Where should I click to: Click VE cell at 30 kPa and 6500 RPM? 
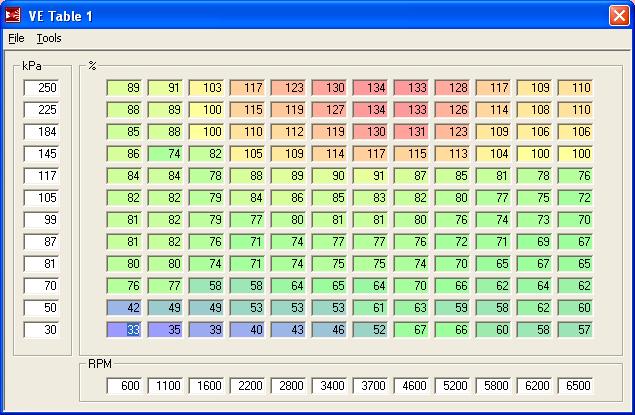[x=575, y=328]
